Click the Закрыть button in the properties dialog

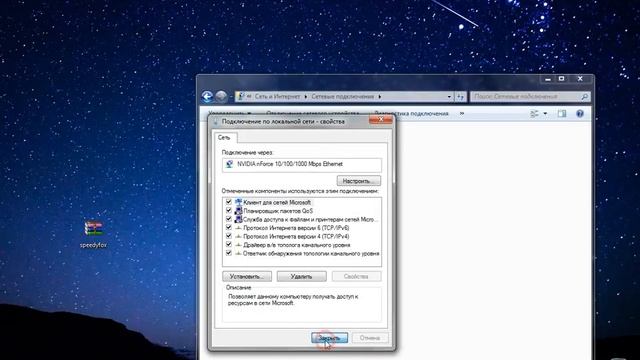pos(329,338)
